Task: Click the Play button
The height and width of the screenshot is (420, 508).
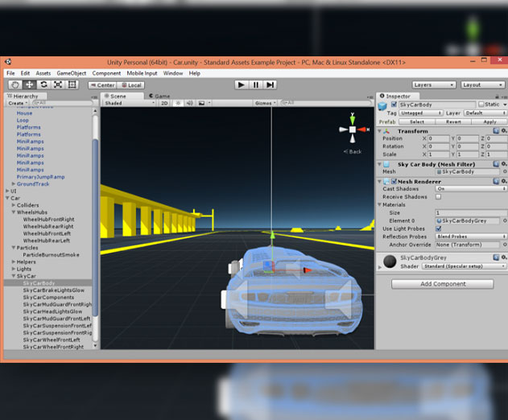Action: [241, 84]
